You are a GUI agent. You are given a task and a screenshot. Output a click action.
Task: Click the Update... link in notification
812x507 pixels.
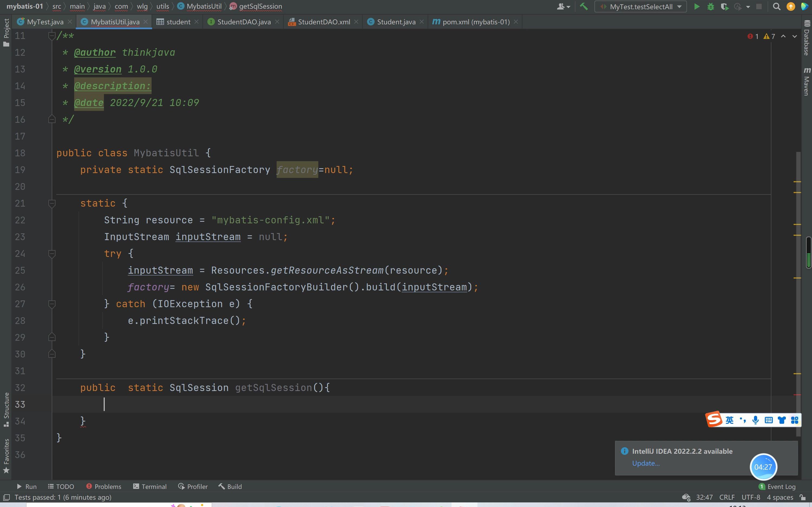click(646, 463)
